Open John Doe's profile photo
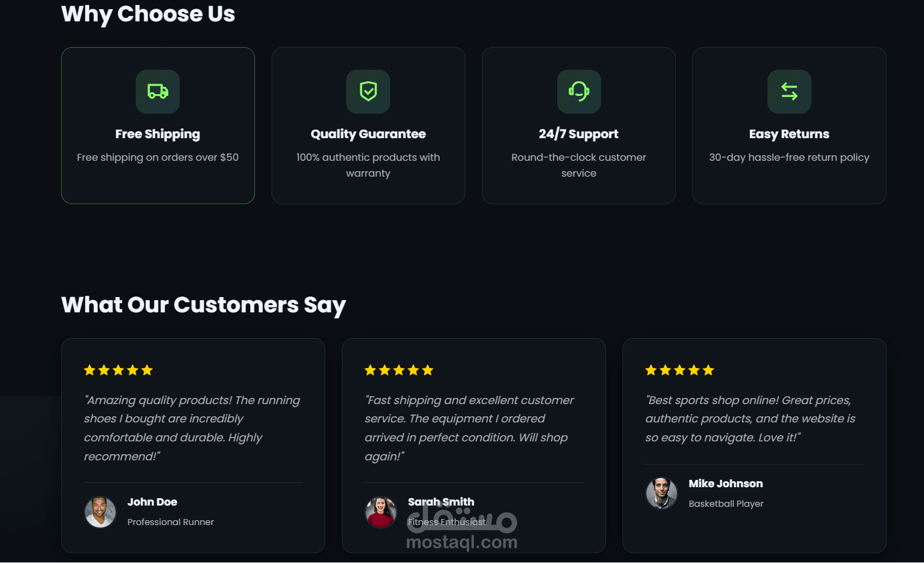The height and width of the screenshot is (563, 924). 100,512
